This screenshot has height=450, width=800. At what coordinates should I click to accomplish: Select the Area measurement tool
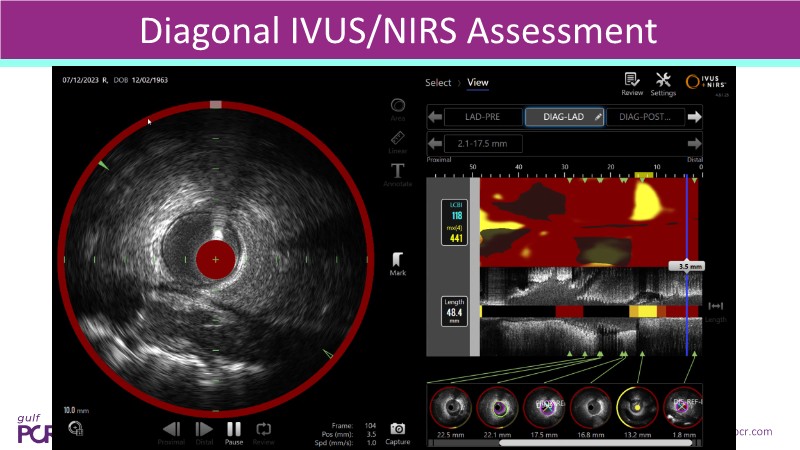pyautogui.click(x=397, y=107)
